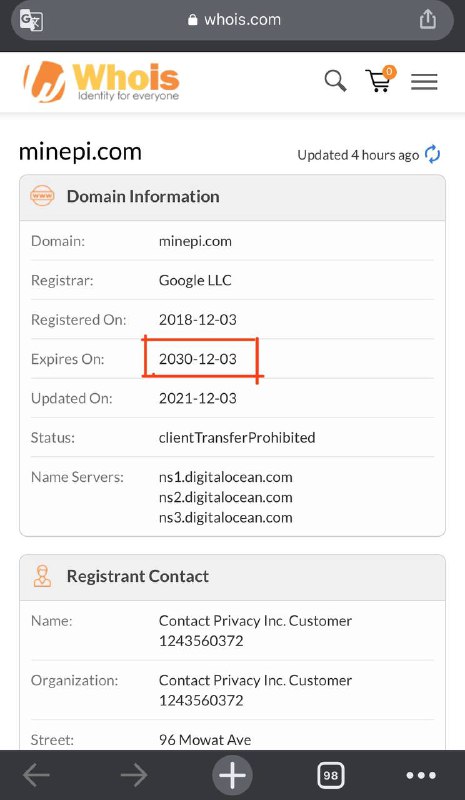Show the 98 open tabs
This screenshot has height=800, width=465.
pyautogui.click(x=331, y=776)
